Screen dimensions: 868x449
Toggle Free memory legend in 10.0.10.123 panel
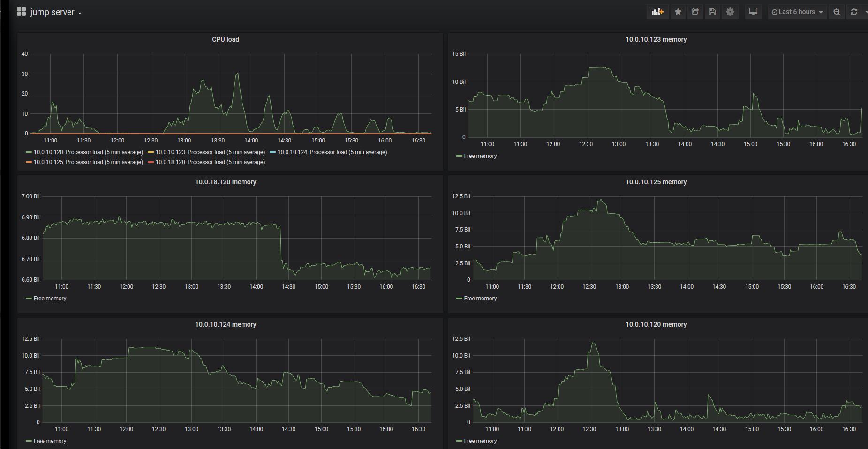pyautogui.click(x=480, y=156)
